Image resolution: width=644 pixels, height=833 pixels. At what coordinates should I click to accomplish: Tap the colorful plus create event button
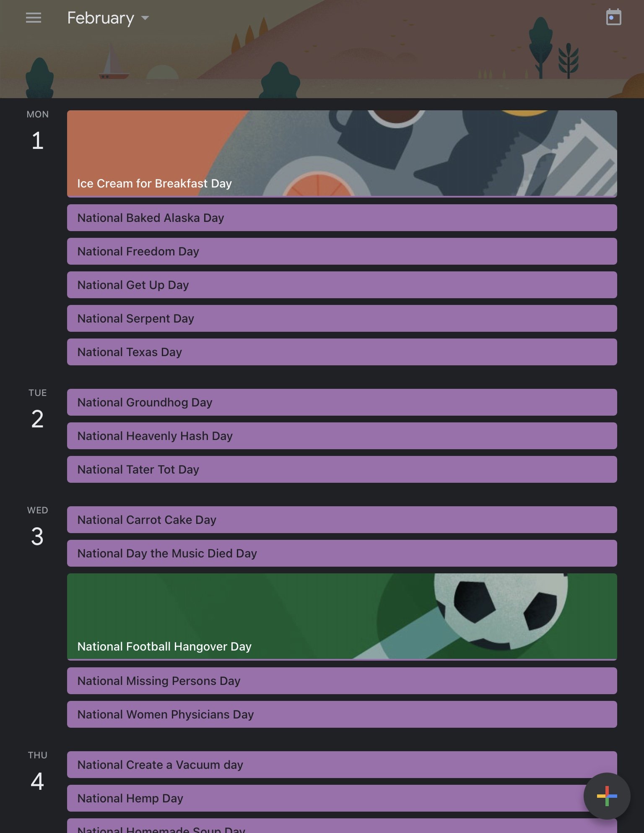tap(607, 796)
